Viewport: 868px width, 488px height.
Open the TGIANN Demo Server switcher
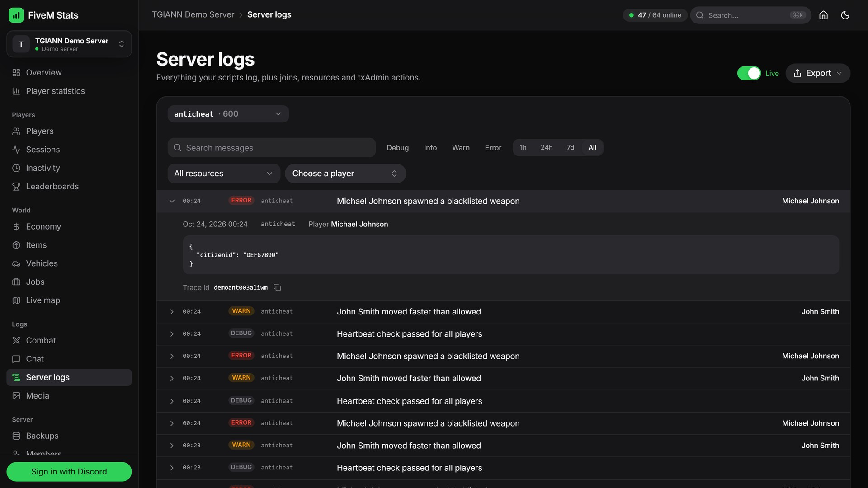tap(69, 44)
